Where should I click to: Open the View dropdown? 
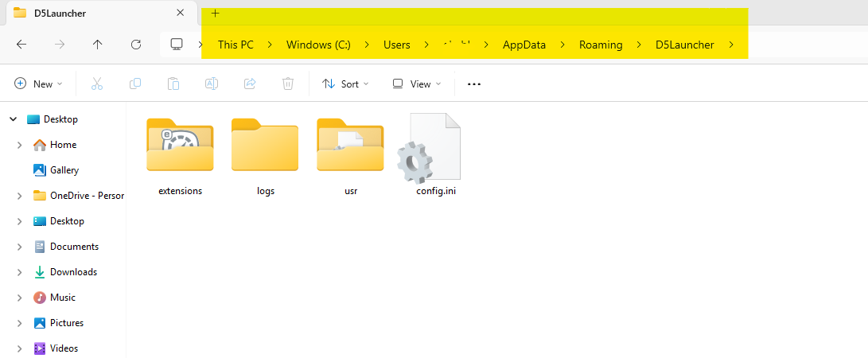pyautogui.click(x=417, y=84)
